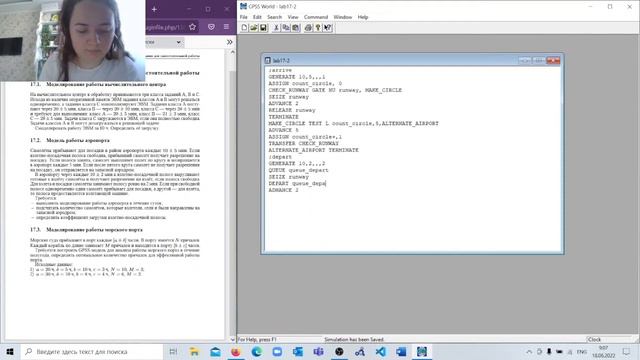Screen dimensions: 640x360
Task: Maximize the lab17-2 model window
Action: [x=539, y=60]
